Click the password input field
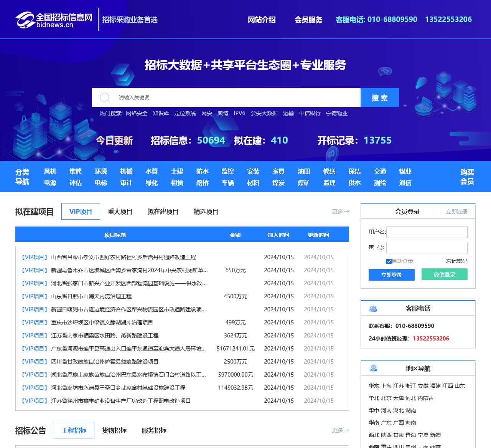The width and height of the screenshot is (491, 448). click(x=427, y=247)
